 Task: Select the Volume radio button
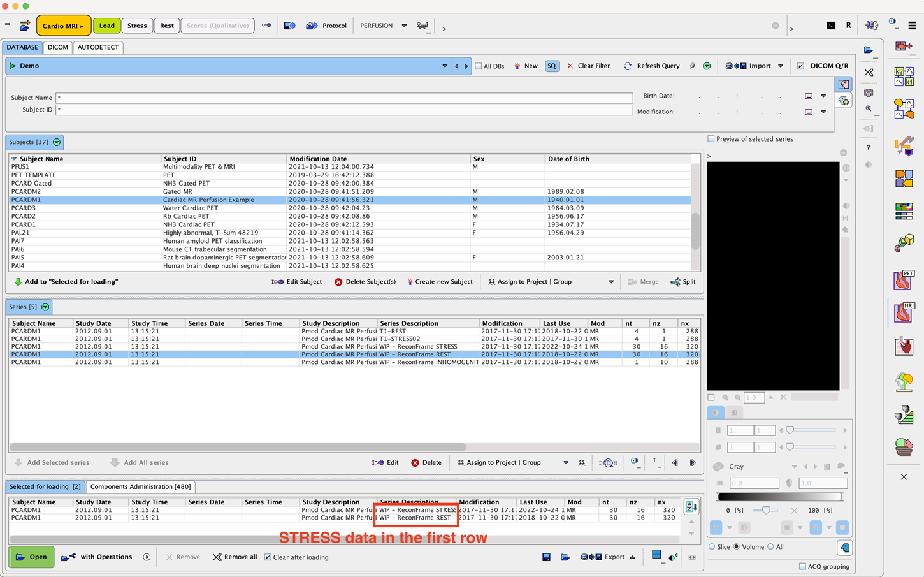(x=737, y=547)
